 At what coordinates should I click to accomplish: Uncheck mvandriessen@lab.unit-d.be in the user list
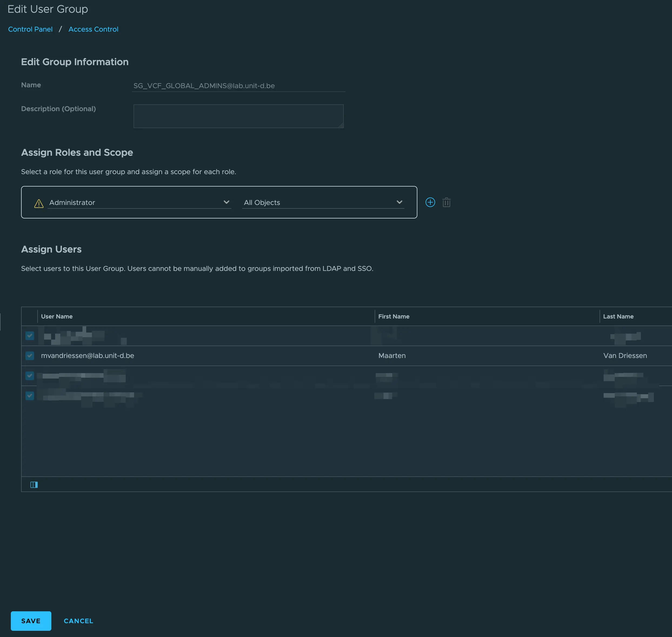pos(30,356)
